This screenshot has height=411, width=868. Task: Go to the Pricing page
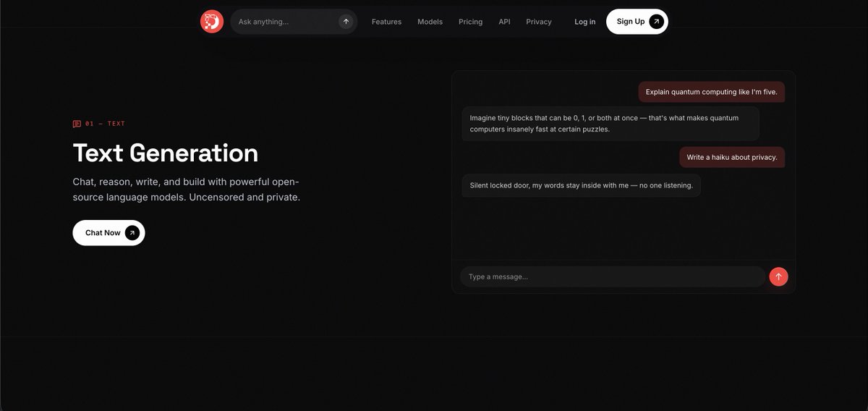pos(470,22)
